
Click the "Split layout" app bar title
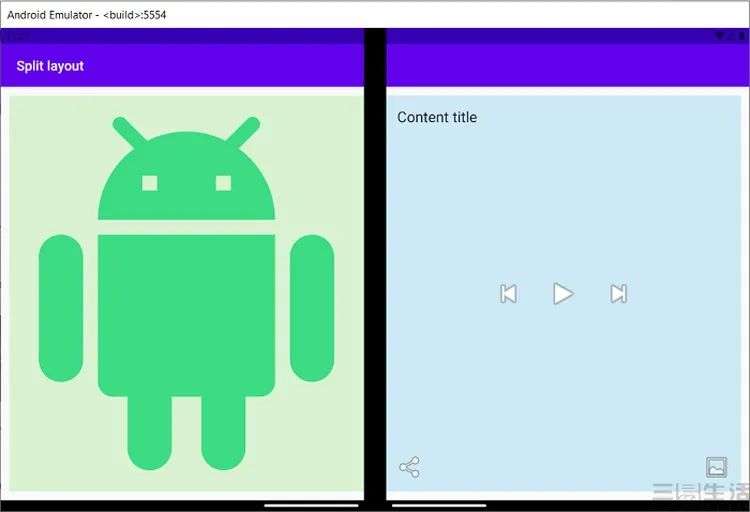pyautogui.click(x=50, y=66)
